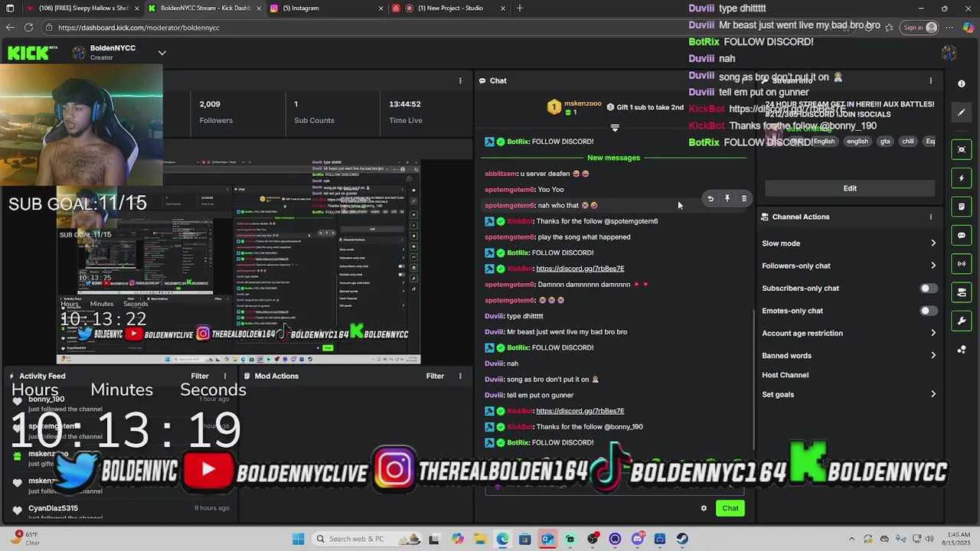Viewport: 980px width, 551px height.
Task: Click the note document icon in right sidebar
Action: click(x=962, y=207)
